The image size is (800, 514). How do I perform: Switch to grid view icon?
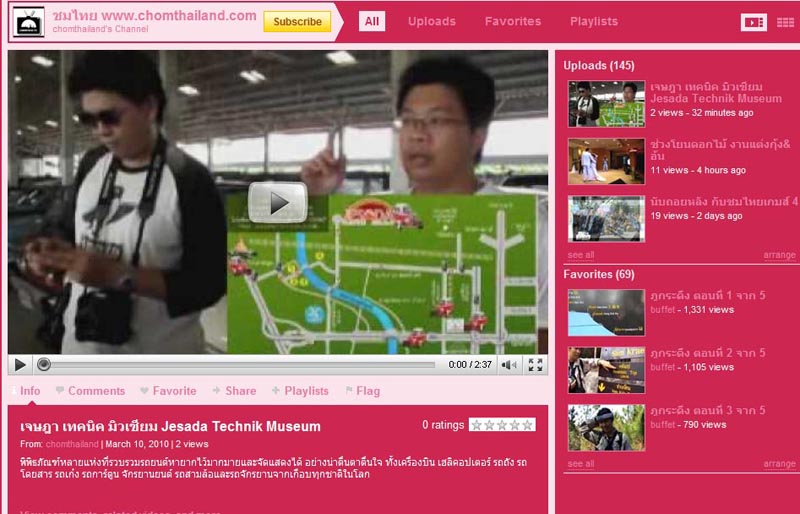click(x=785, y=22)
